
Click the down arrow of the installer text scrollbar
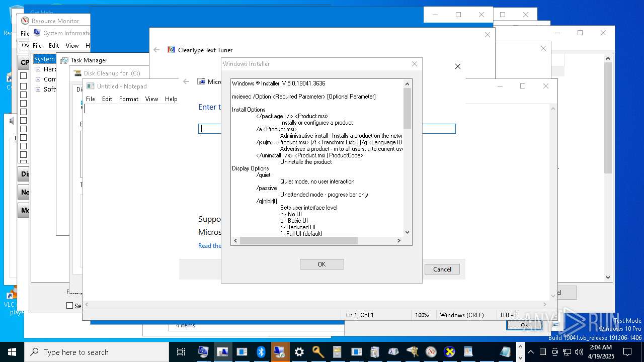[408, 232]
